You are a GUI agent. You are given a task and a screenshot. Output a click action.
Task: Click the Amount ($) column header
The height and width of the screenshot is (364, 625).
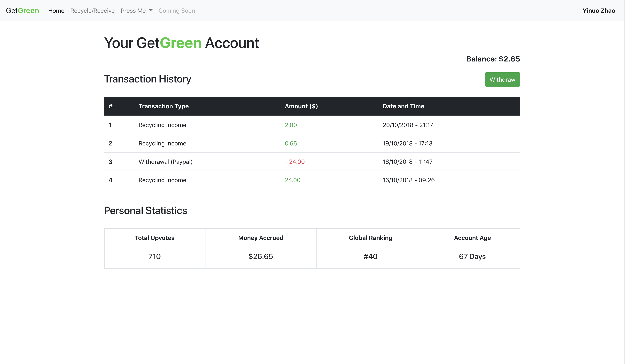pyautogui.click(x=301, y=106)
